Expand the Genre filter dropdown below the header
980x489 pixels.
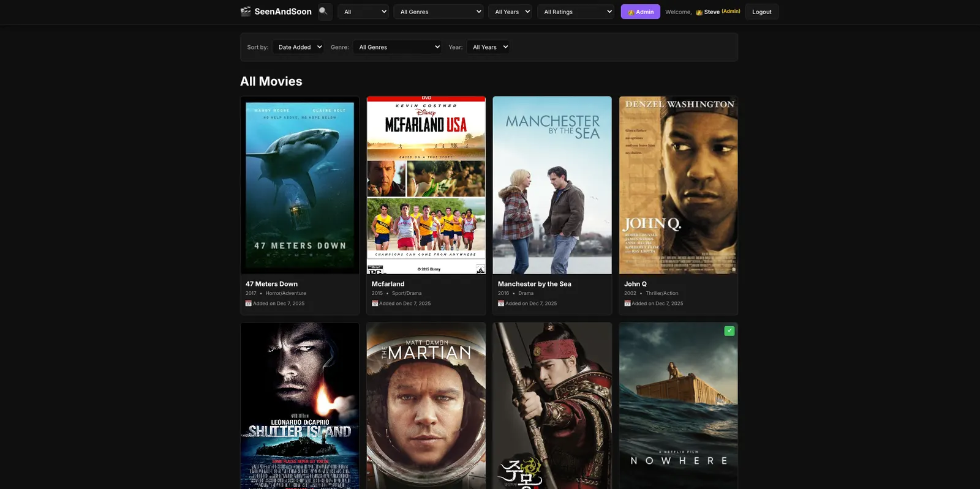(397, 47)
